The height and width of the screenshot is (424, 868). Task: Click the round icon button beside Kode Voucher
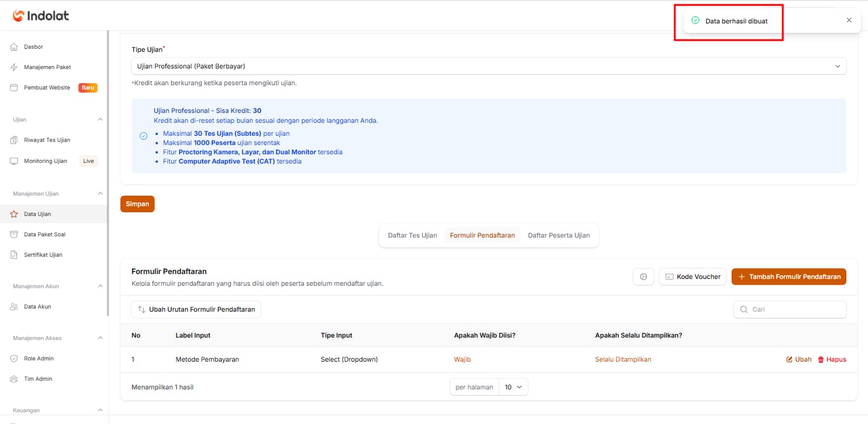tap(643, 276)
